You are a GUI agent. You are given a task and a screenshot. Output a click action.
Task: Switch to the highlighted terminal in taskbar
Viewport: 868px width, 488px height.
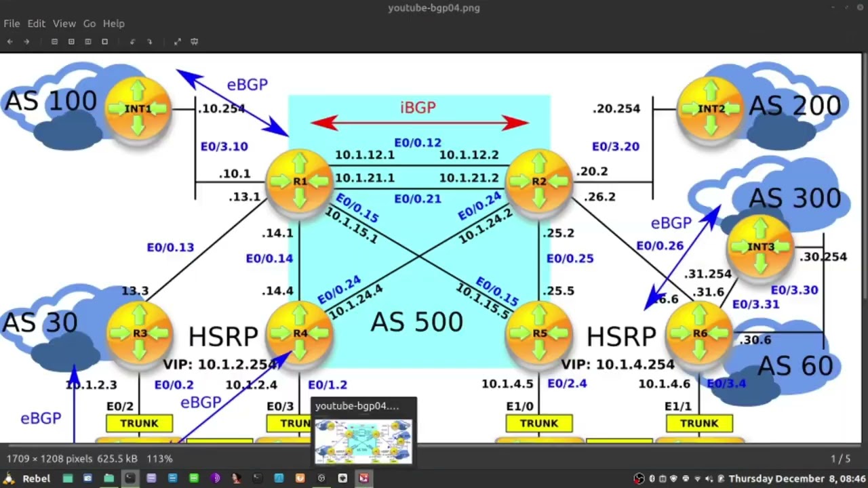[x=130, y=479]
